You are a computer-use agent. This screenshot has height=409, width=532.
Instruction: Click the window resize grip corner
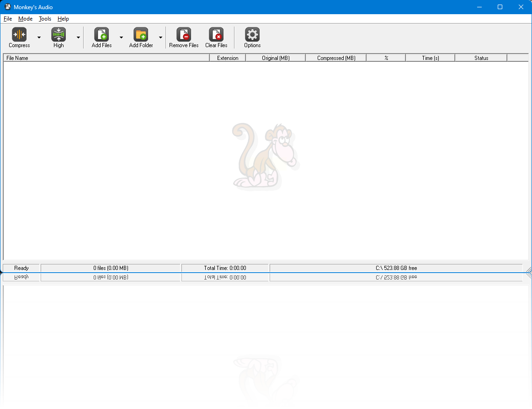528,269
